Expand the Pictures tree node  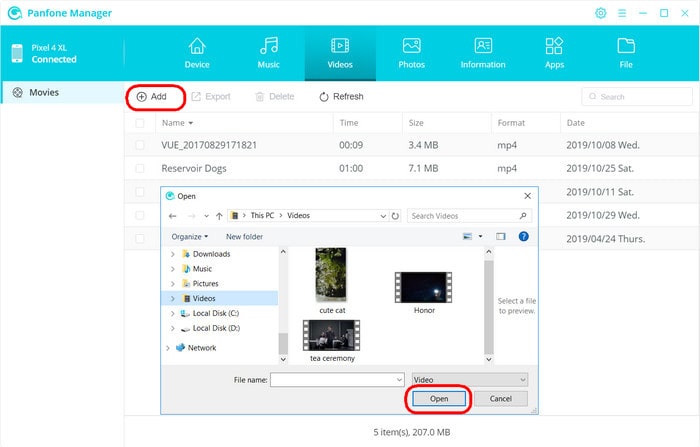pos(172,284)
